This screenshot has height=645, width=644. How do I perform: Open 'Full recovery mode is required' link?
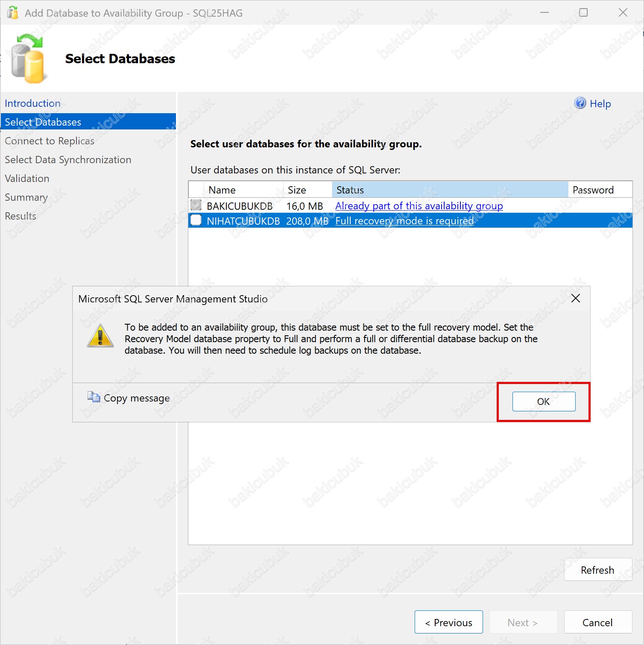coord(404,221)
